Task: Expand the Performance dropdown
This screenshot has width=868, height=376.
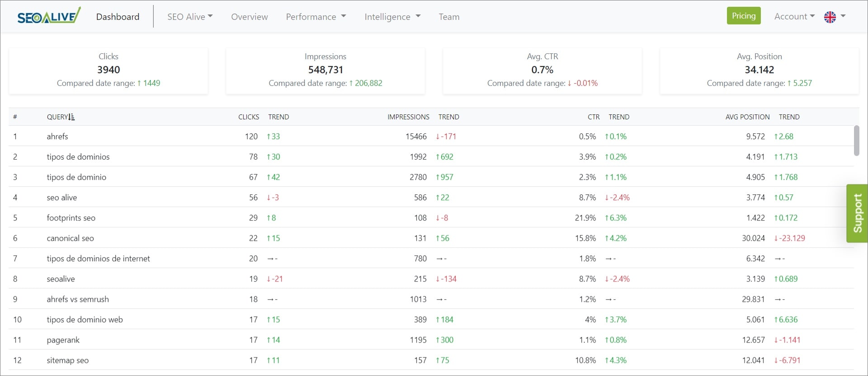Action: (x=316, y=17)
